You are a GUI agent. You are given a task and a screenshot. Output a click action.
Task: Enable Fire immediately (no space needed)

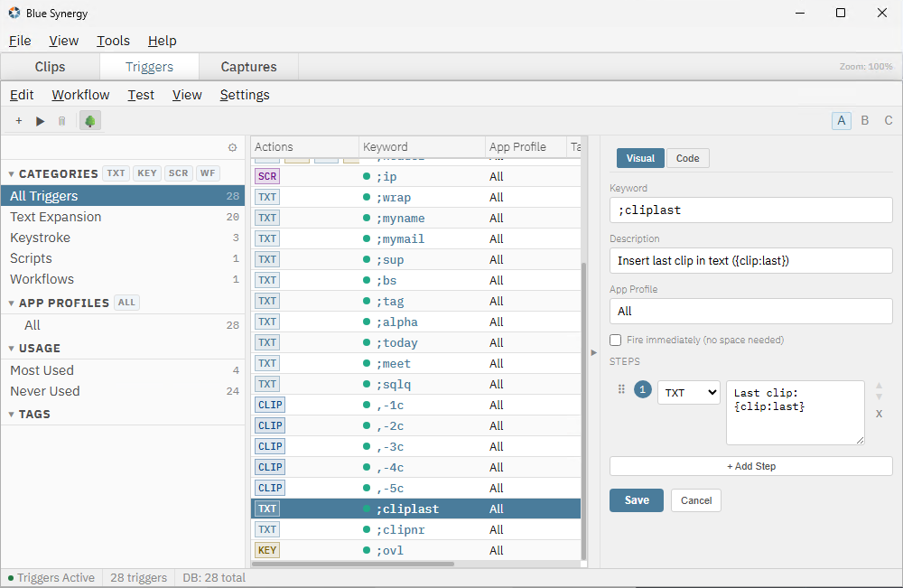click(x=615, y=340)
